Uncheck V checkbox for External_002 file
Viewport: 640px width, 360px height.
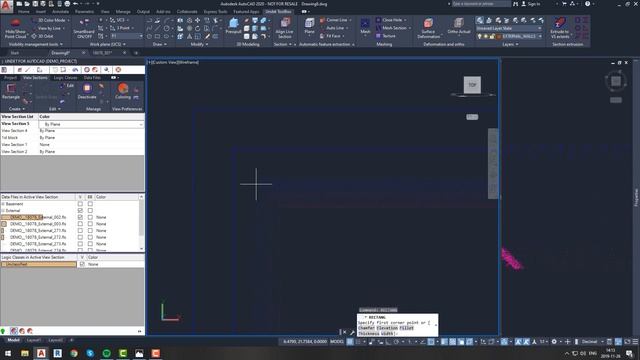80,217
